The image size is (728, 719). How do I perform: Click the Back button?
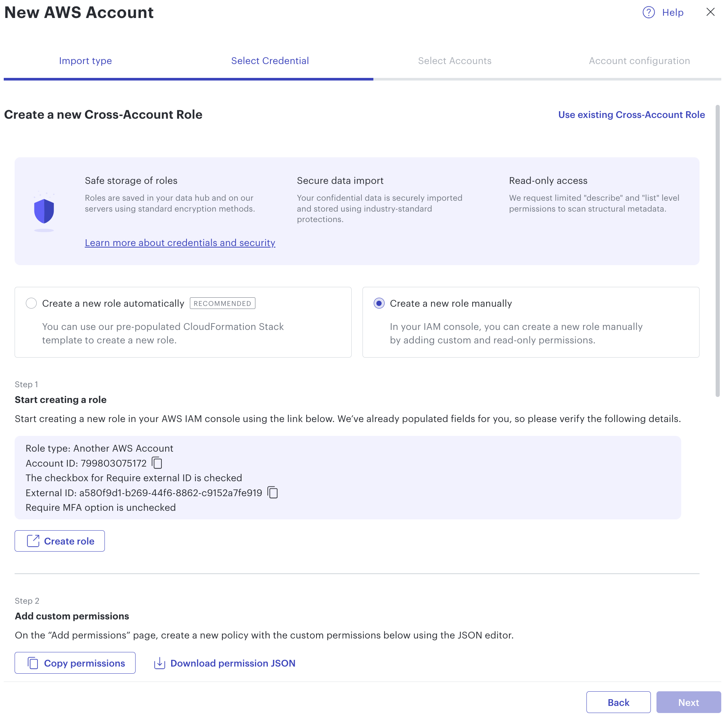coord(618,702)
